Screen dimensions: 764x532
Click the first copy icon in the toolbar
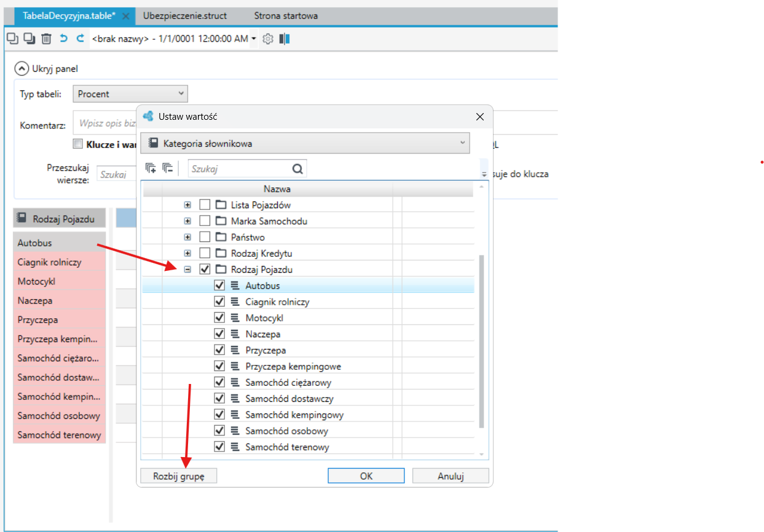pyautogui.click(x=12, y=39)
